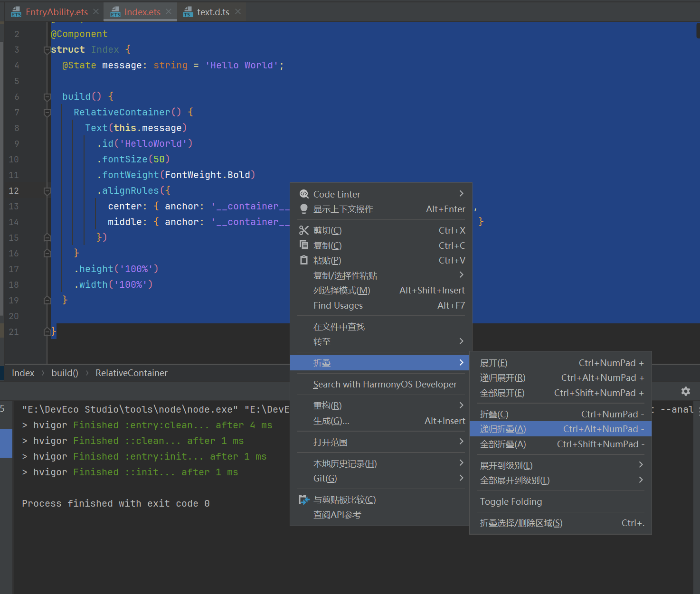Click Index.ets file type icon
700x594 pixels.
115,12
